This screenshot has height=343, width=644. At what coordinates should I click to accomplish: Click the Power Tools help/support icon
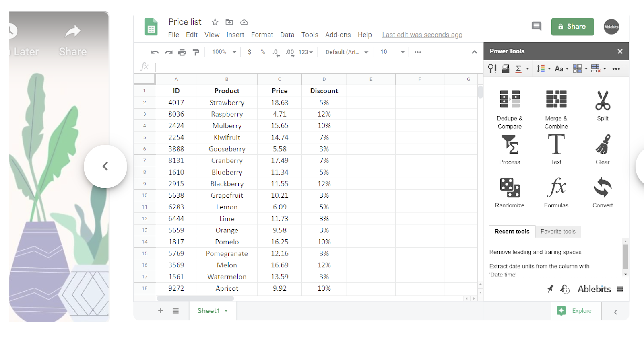coord(565,289)
